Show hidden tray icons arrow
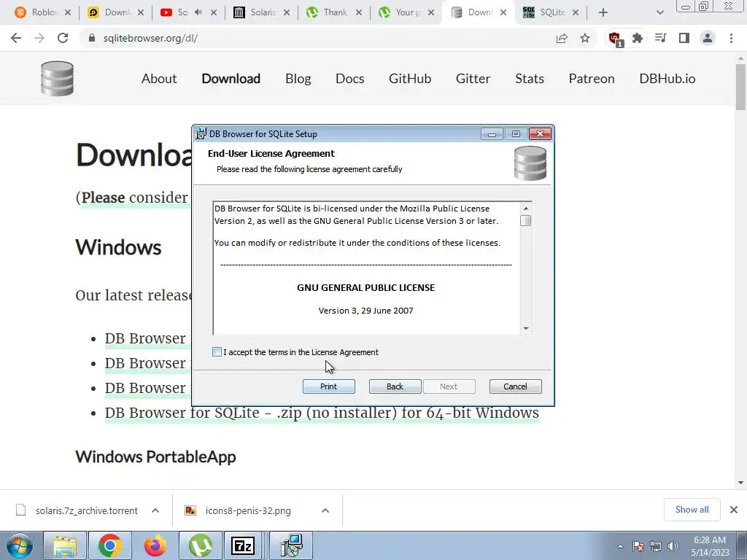747x560 pixels. [x=620, y=546]
